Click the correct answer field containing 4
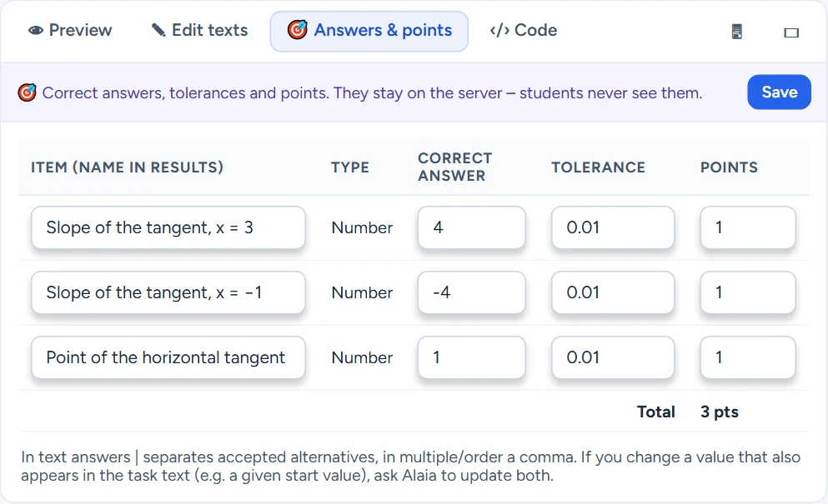The image size is (828, 504). [x=472, y=227]
